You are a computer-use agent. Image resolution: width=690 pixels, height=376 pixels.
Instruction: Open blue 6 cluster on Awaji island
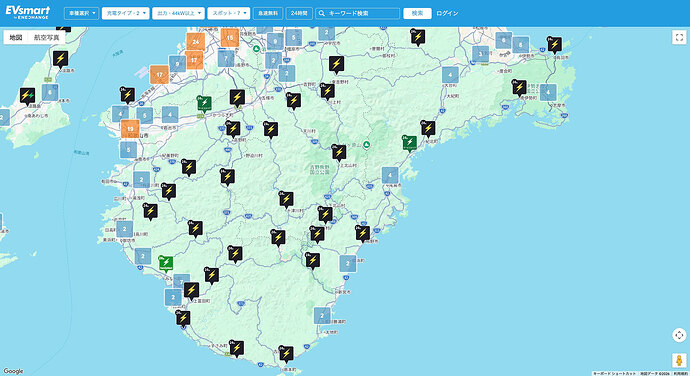pyautogui.click(x=50, y=92)
